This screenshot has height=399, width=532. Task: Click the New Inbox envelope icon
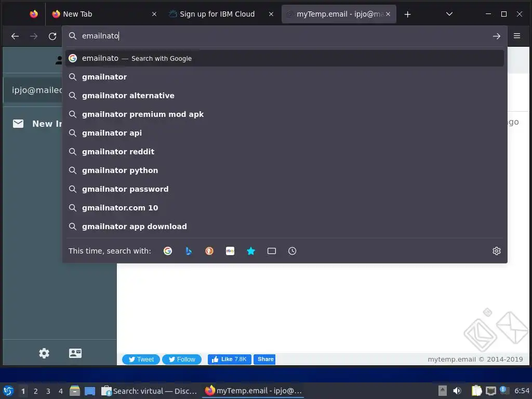pyautogui.click(x=18, y=124)
